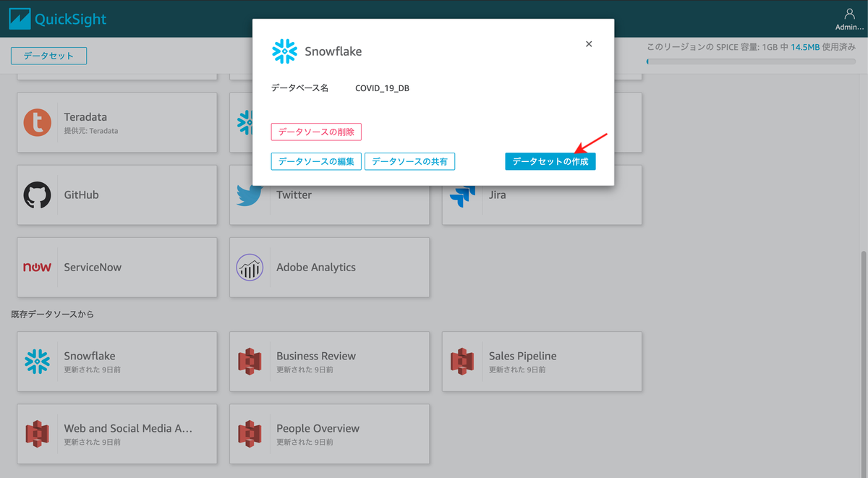Select the ServiceNow data source text
The image size is (868, 478).
click(x=93, y=267)
